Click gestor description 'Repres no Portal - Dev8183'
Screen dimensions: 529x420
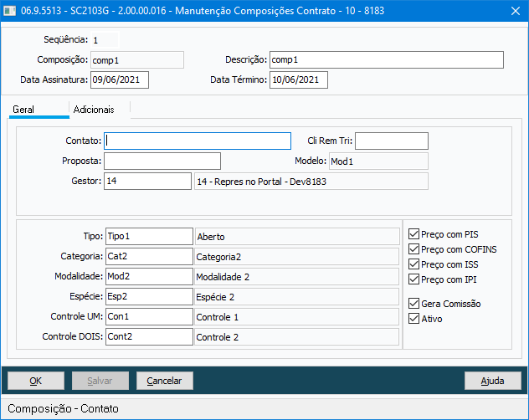[311, 182]
